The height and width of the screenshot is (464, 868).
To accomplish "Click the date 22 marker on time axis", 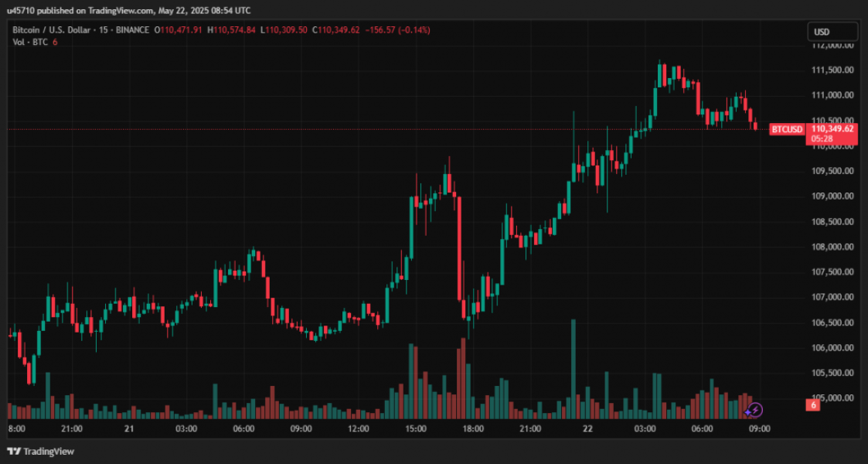I will coord(587,428).
